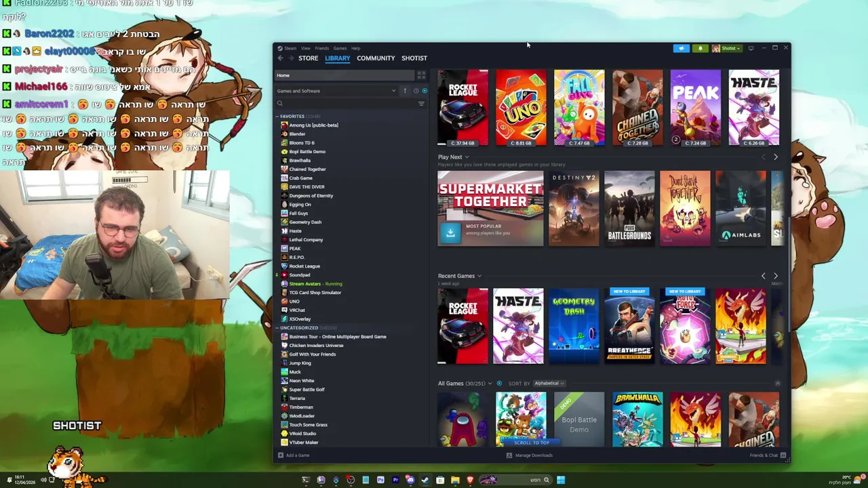The width and height of the screenshot is (868, 488).
Task: Download Supermarket Together via download icon
Action: pos(450,232)
